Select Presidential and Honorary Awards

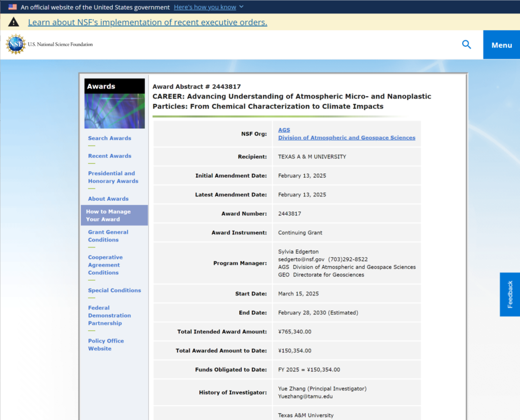point(113,177)
